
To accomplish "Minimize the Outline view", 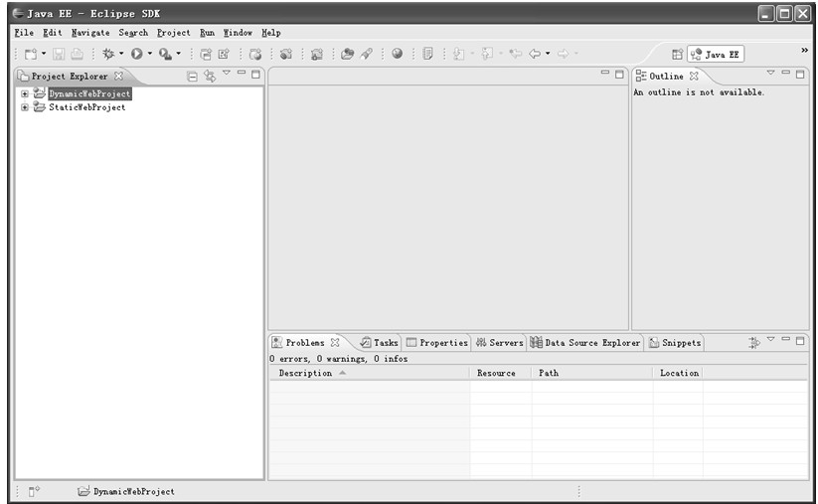I will click(x=785, y=73).
